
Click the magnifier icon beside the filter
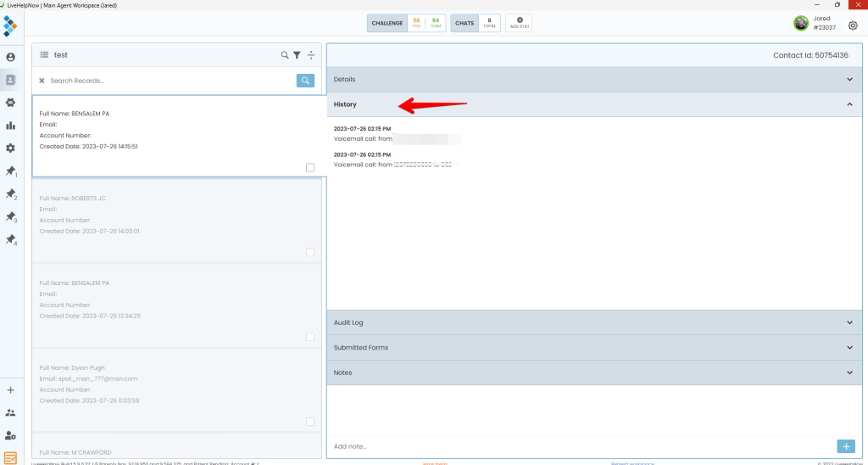coord(285,55)
